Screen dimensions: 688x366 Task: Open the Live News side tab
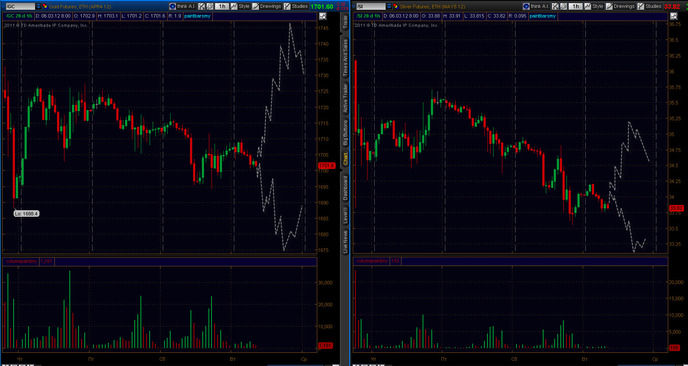(x=345, y=241)
